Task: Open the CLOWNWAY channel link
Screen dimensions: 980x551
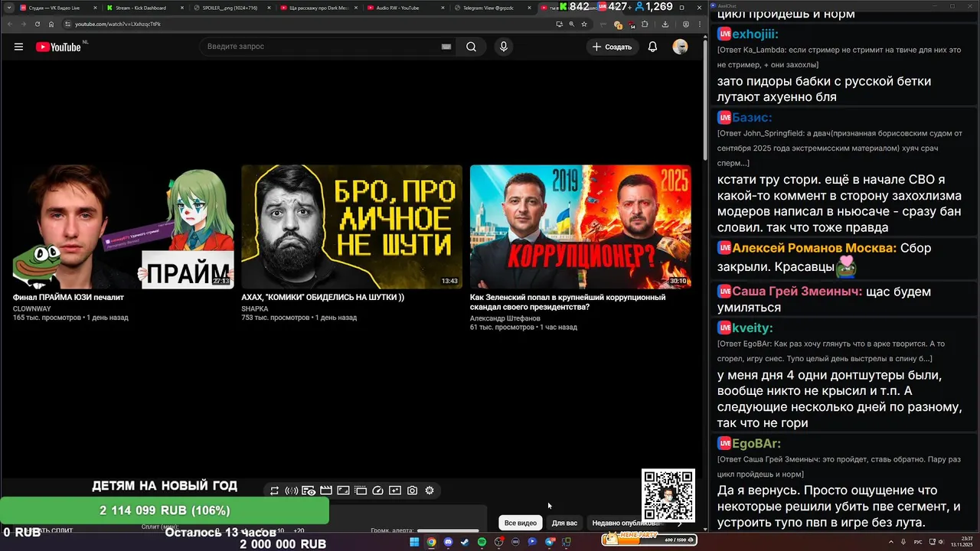Action: 32,308
